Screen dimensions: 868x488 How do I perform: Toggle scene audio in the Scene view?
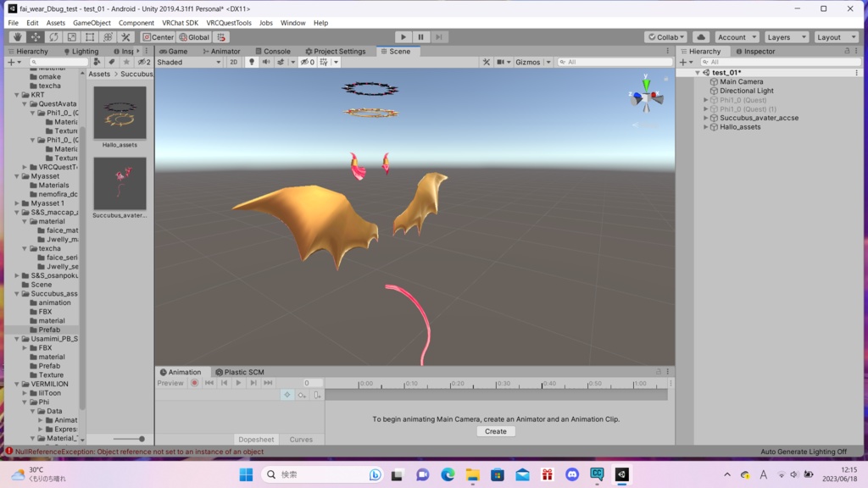(265, 61)
